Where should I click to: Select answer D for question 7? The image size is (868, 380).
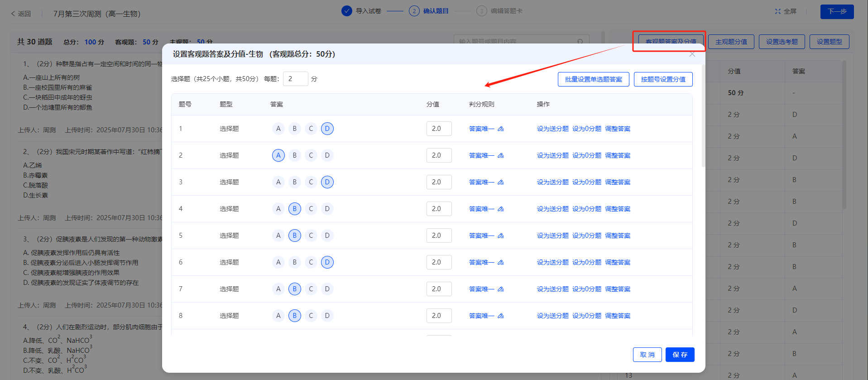coord(327,289)
